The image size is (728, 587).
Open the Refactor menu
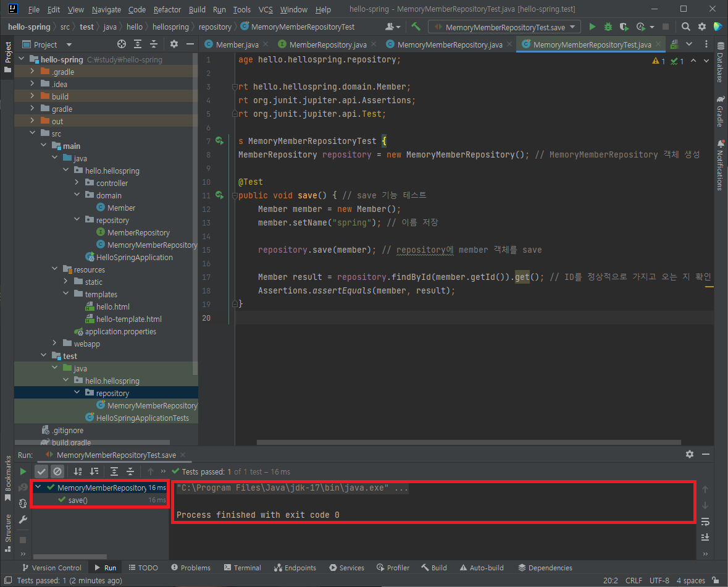[x=167, y=9]
